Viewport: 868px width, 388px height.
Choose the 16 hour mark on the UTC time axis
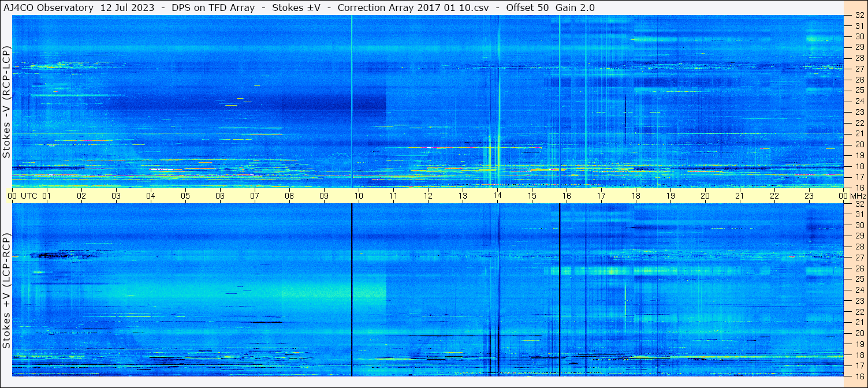pos(567,196)
